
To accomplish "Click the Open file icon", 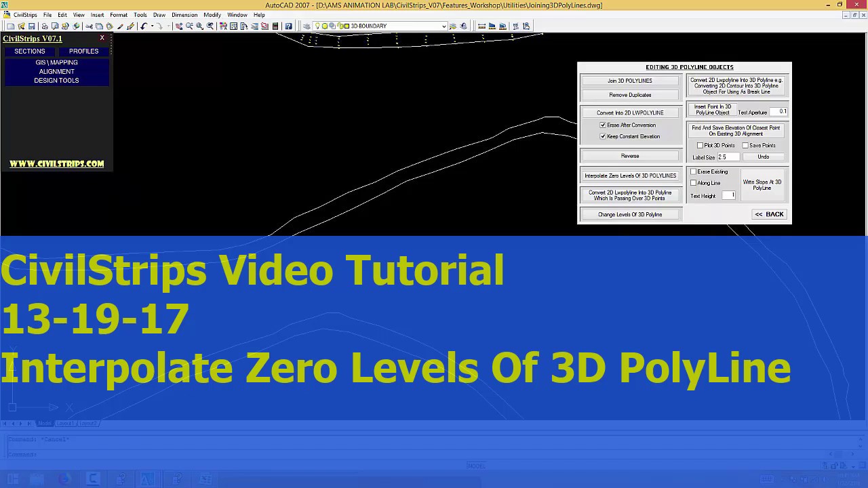I will tap(21, 26).
